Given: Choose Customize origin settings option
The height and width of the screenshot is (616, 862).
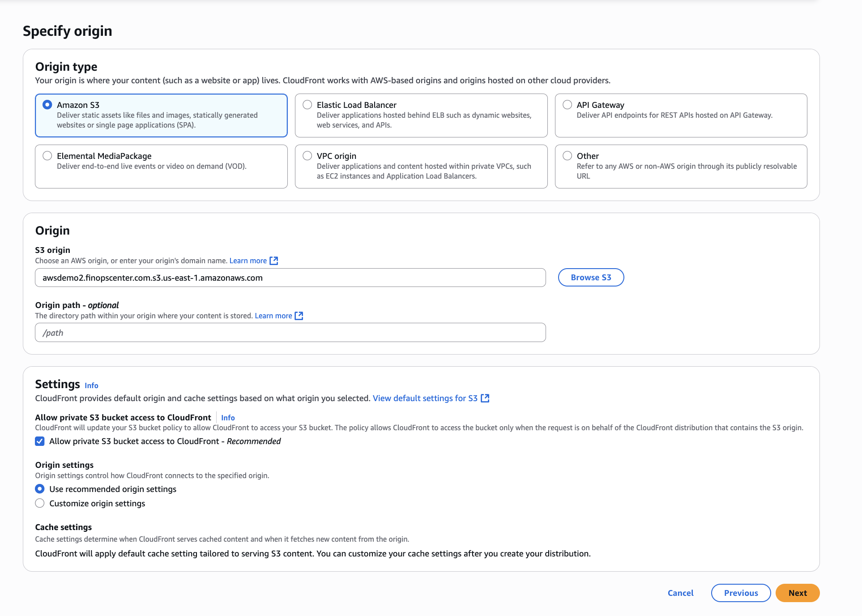Looking at the screenshot, I should pos(40,503).
